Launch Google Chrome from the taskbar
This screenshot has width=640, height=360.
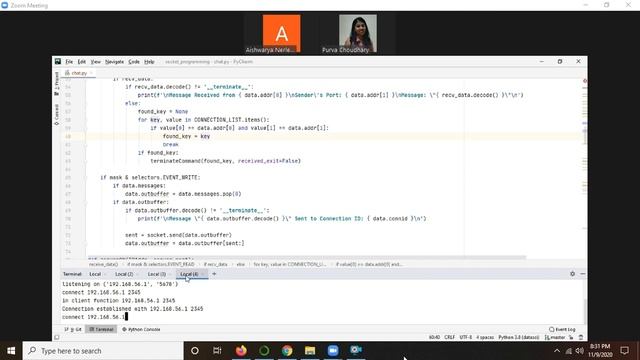287,351
